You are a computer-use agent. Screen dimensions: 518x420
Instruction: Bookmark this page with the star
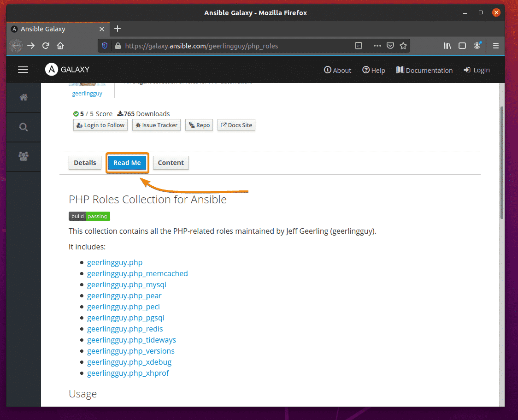point(403,46)
